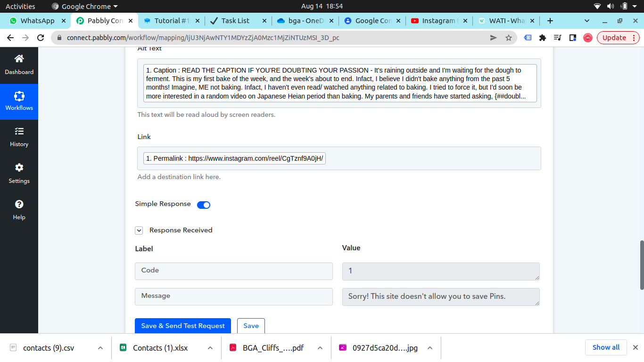
Task: Open the clock showing Aug 14 18:54
Action: 322,6
